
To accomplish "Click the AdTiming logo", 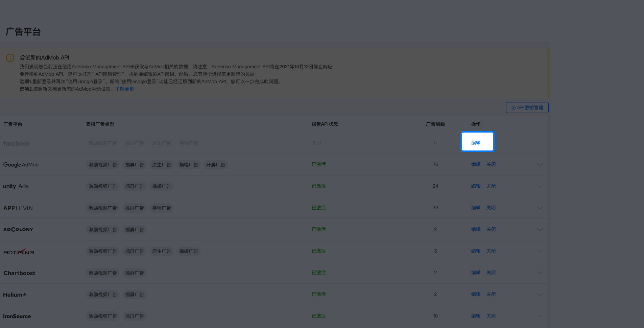I will pos(19,252).
